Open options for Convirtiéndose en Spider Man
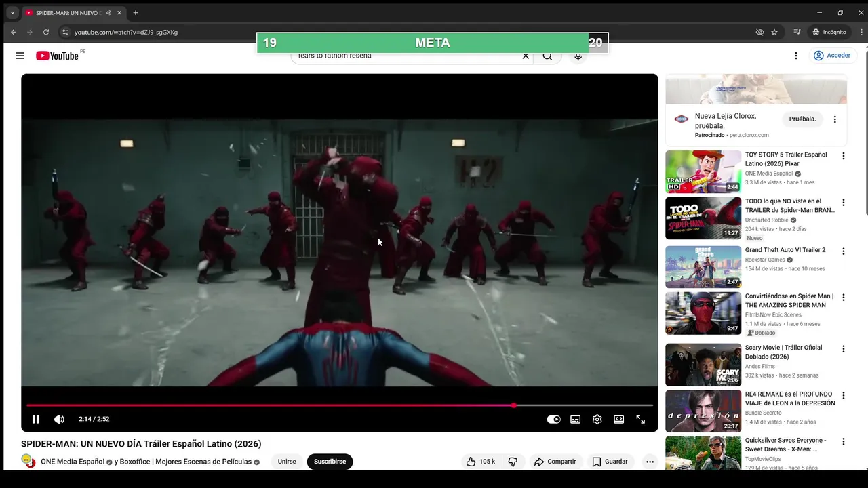The width and height of the screenshot is (868, 488). pyautogui.click(x=844, y=298)
